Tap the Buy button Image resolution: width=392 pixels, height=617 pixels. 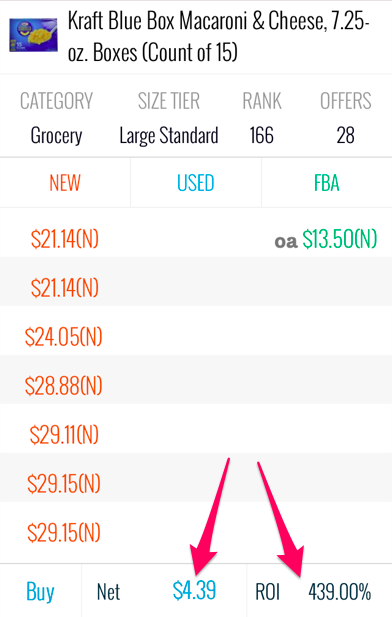tap(40, 591)
